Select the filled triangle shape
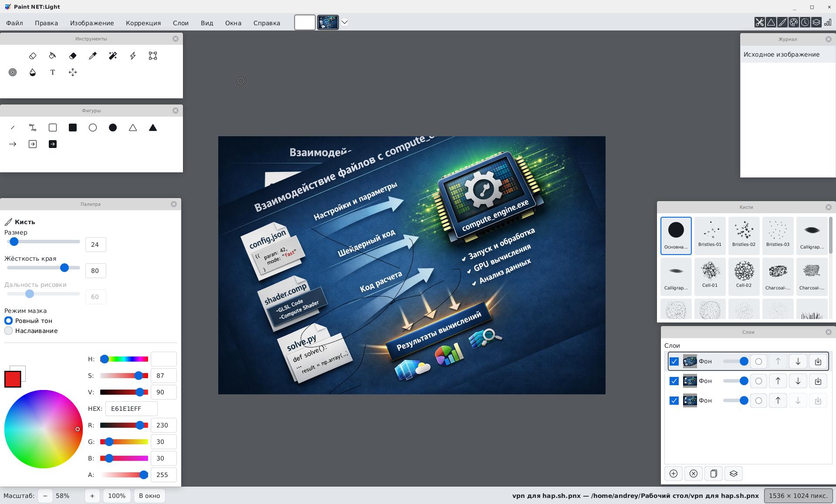The image size is (836, 504). coord(153,128)
